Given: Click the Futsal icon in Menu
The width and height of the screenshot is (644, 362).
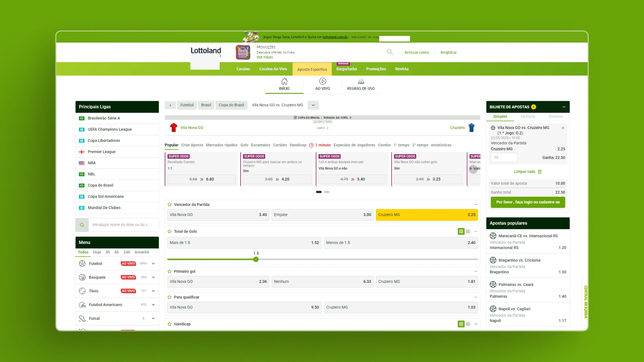Looking at the screenshot, I should (82, 318).
